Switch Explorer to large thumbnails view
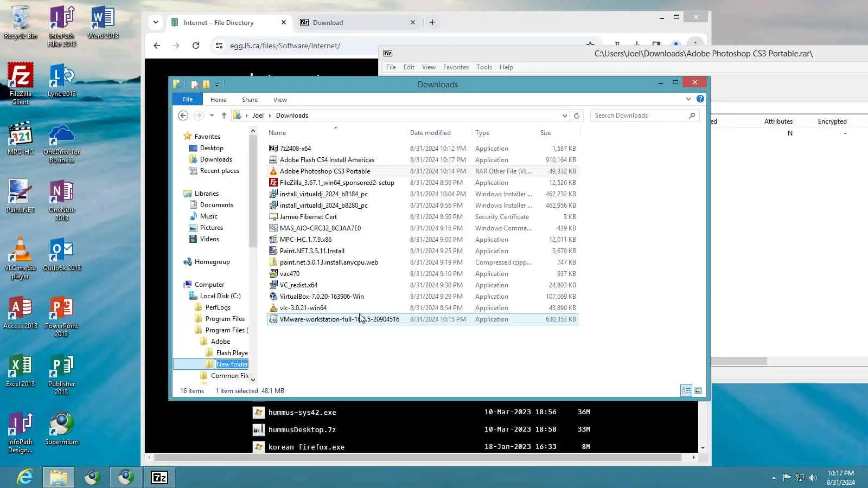The image size is (868, 488). pyautogui.click(x=698, y=390)
